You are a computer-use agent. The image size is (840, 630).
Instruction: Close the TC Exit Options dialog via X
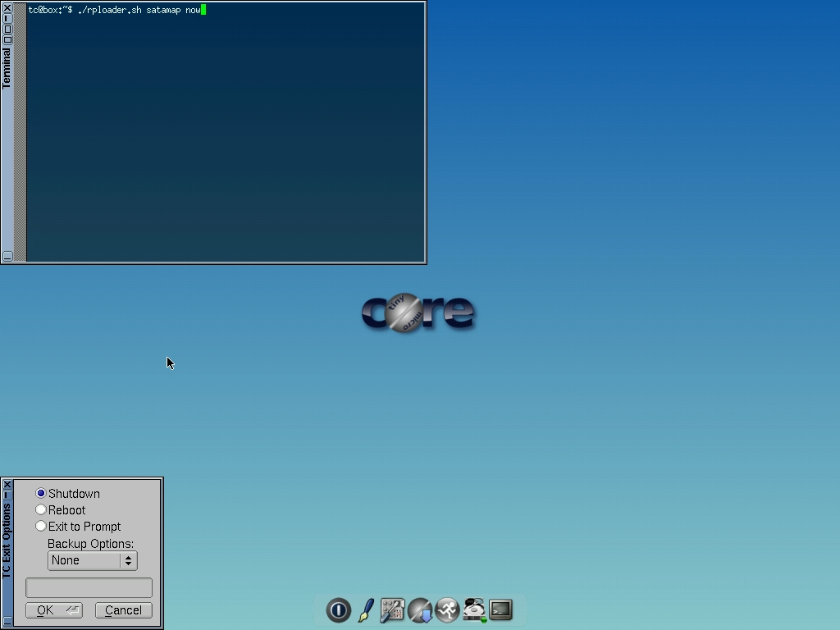[7, 484]
